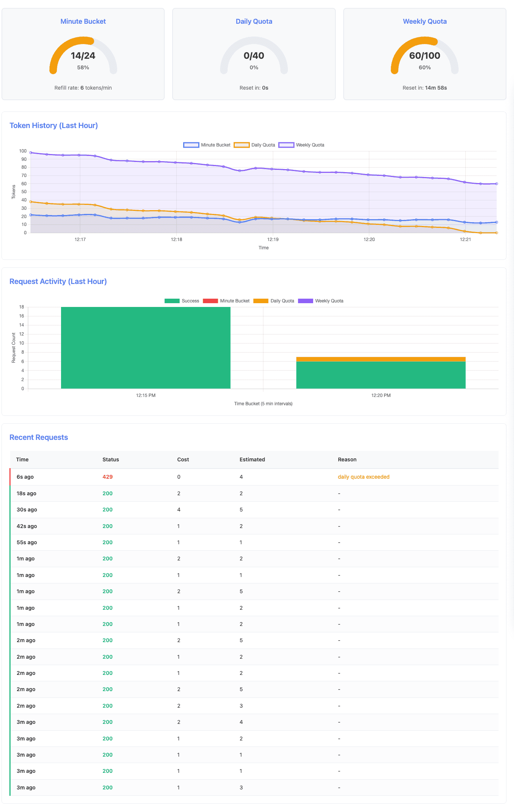The image size is (514, 812).
Task: Select the 429 status in the top request row
Action: coord(107,477)
